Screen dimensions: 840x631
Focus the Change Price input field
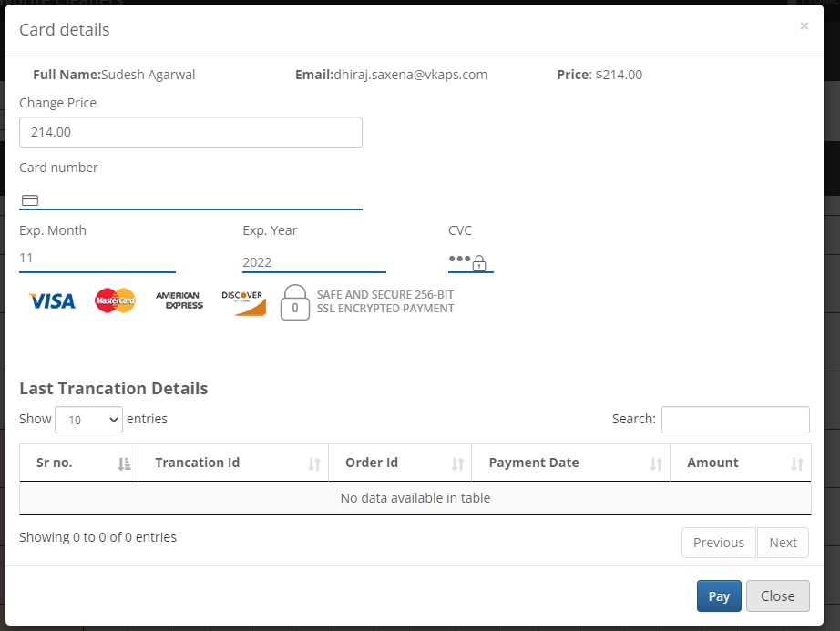point(190,132)
